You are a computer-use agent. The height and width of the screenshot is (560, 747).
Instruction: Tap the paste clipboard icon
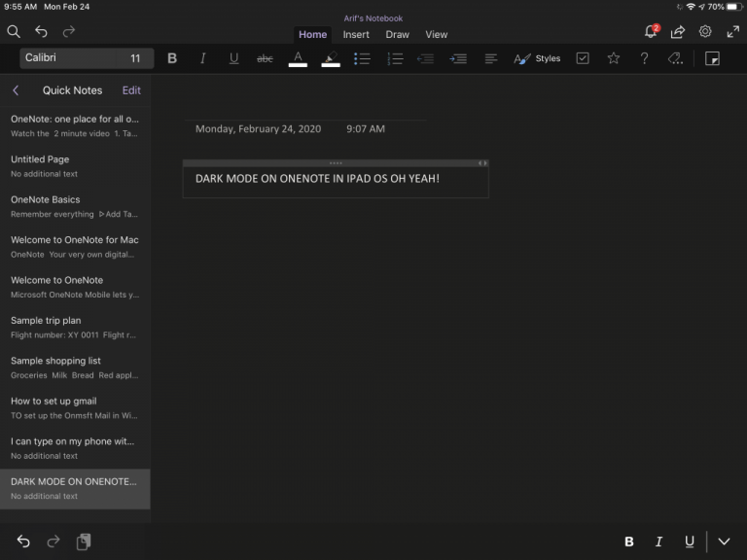tap(84, 542)
